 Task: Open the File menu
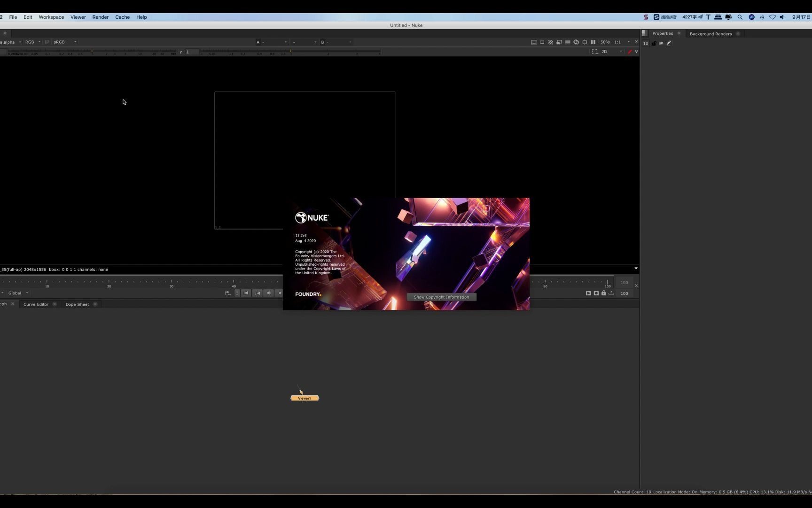pyautogui.click(x=13, y=17)
